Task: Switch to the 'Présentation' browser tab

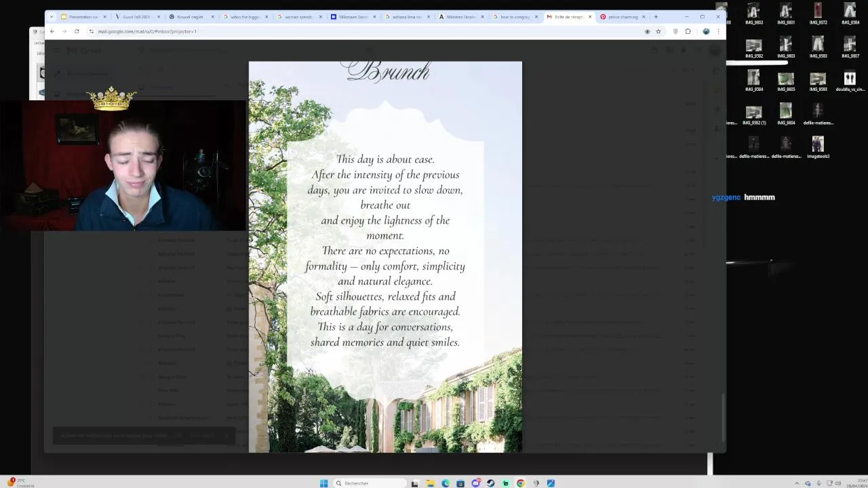Action: click(x=83, y=17)
